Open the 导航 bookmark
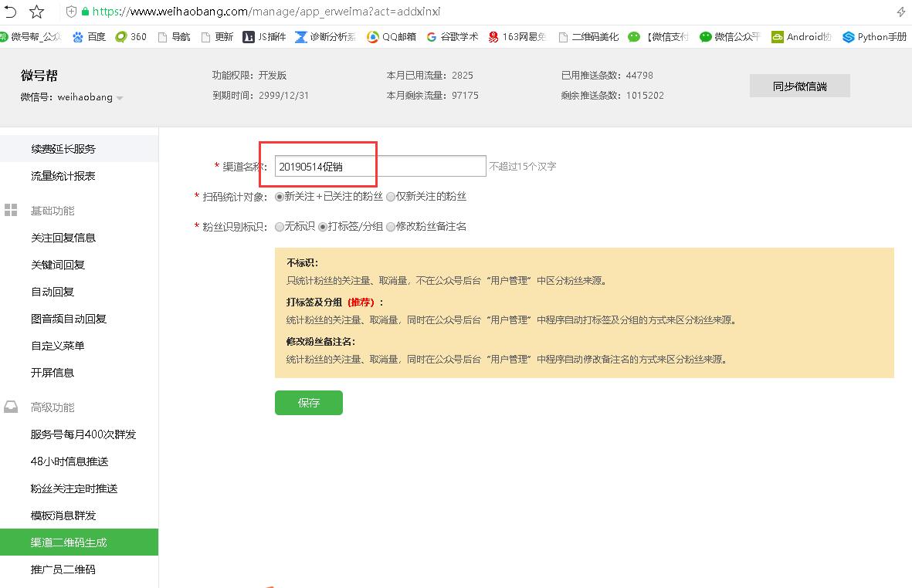The image size is (912, 588). tap(175, 36)
